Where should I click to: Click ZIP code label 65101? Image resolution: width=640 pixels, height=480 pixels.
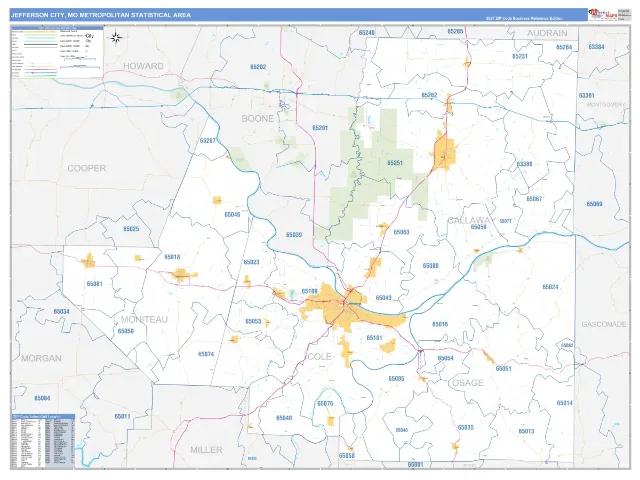(x=374, y=338)
